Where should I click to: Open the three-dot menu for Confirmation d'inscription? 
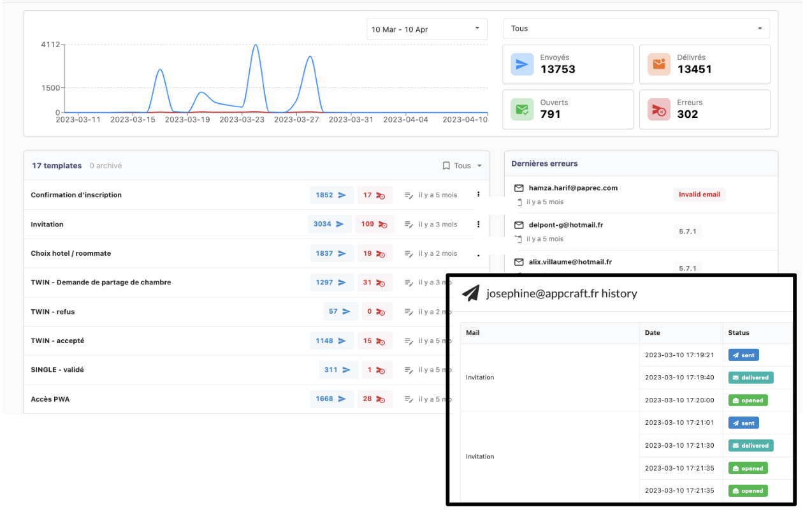pos(478,195)
